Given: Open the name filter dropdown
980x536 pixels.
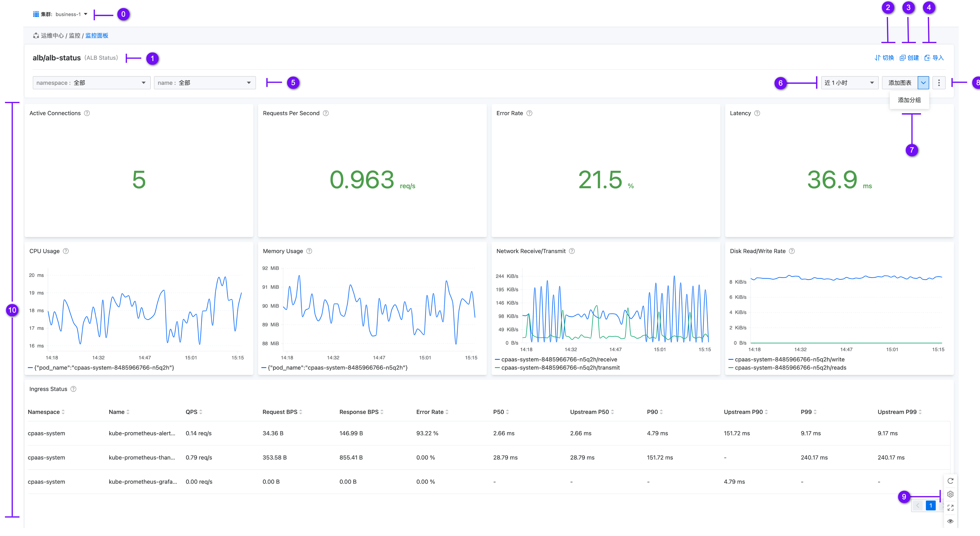Looking at the screenshot, I should (x=205, y=83).
